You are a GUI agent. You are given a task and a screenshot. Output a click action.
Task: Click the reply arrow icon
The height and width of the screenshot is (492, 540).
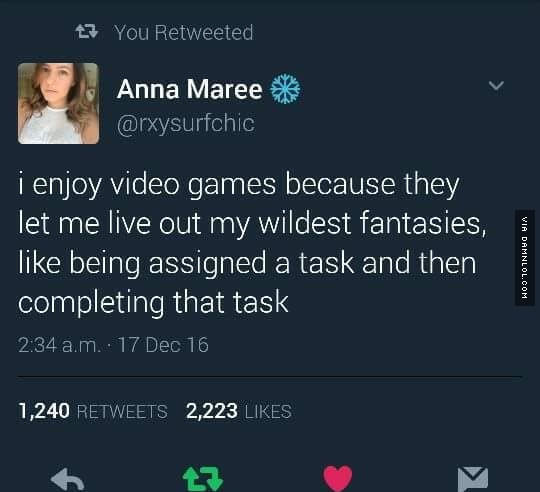(68, 479)
